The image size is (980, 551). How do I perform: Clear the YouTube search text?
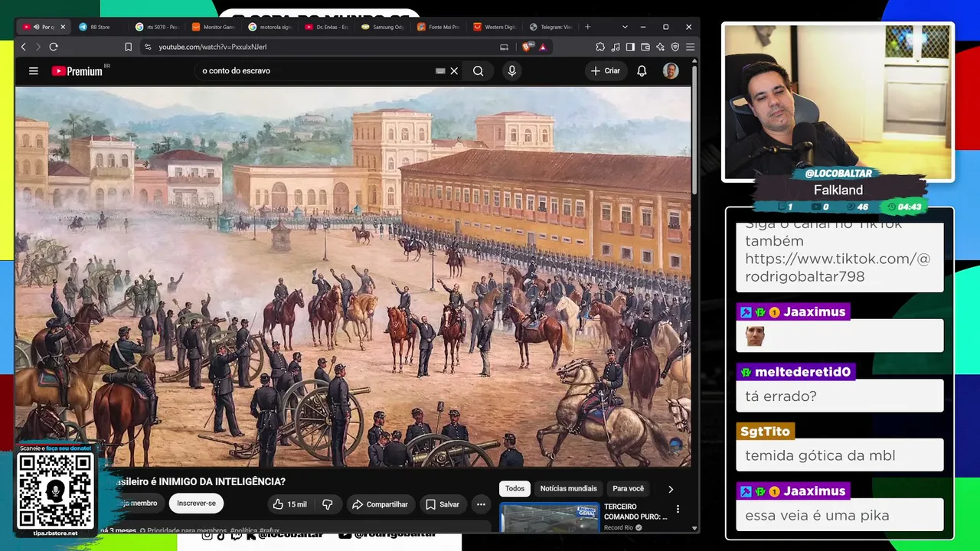click(454, 71)
